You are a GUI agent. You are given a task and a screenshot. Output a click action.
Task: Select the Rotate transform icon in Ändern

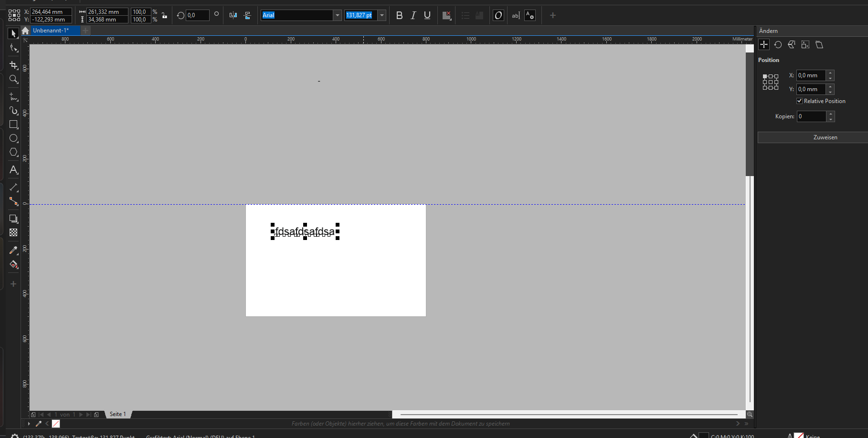click(x=778, y=44)
